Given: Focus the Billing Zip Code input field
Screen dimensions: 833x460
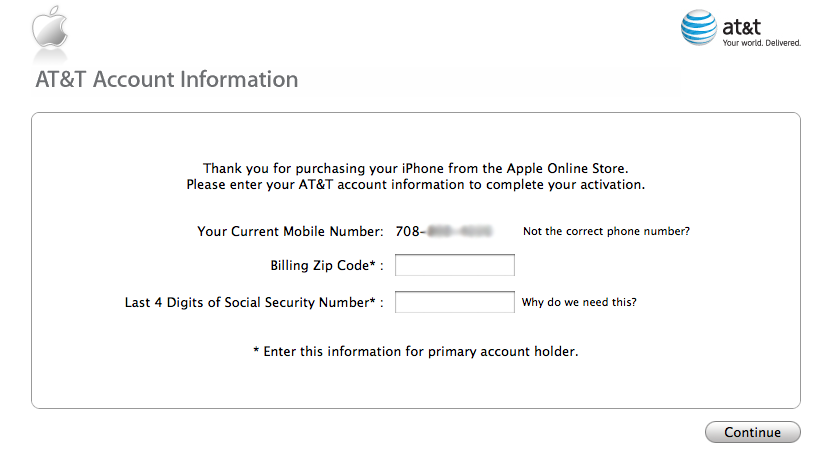Looking at the screenshot, I should pyautogui.click(x=455, y=265).
